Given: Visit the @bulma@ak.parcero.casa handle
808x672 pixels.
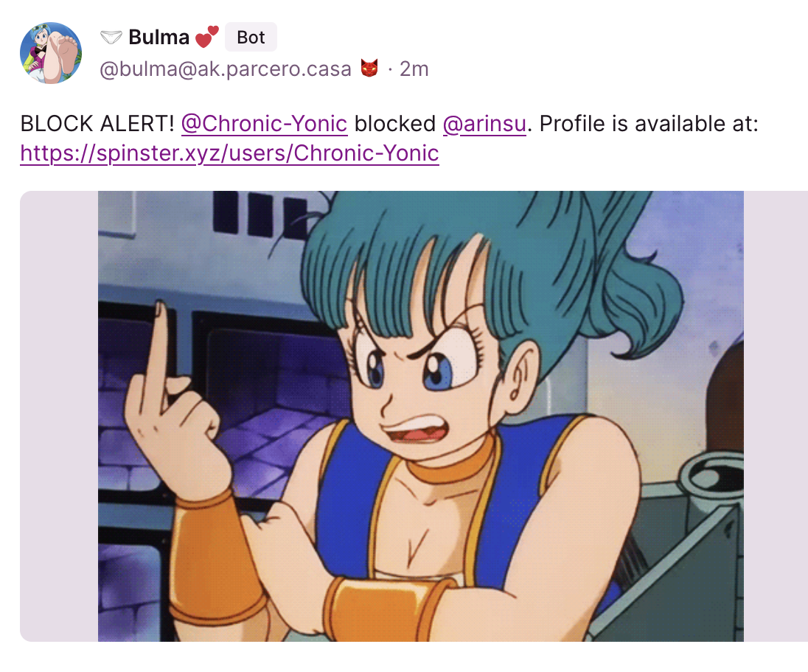Looking at the screenshot, I should pos(225,69).
